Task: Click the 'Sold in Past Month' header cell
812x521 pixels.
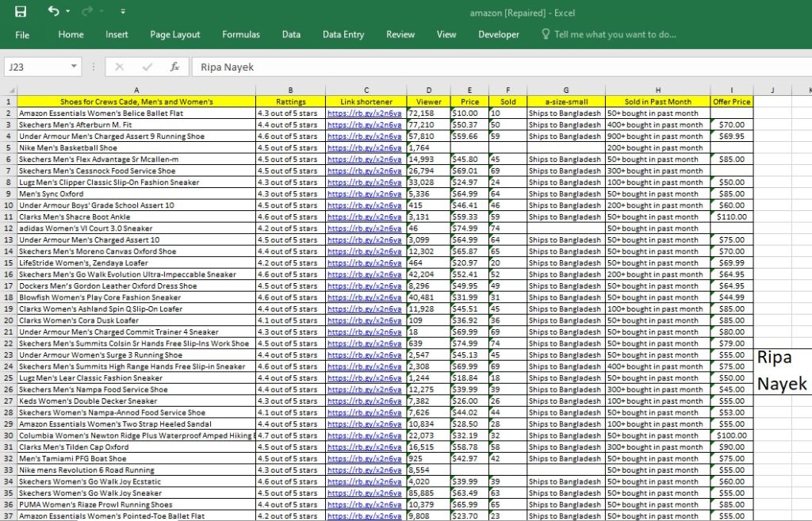Action: pos(657,102)
